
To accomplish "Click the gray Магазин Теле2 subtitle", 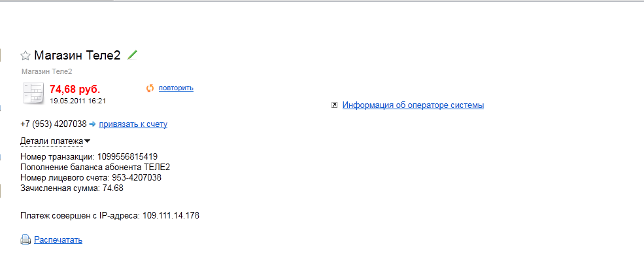I will click(x=47, y=71).
